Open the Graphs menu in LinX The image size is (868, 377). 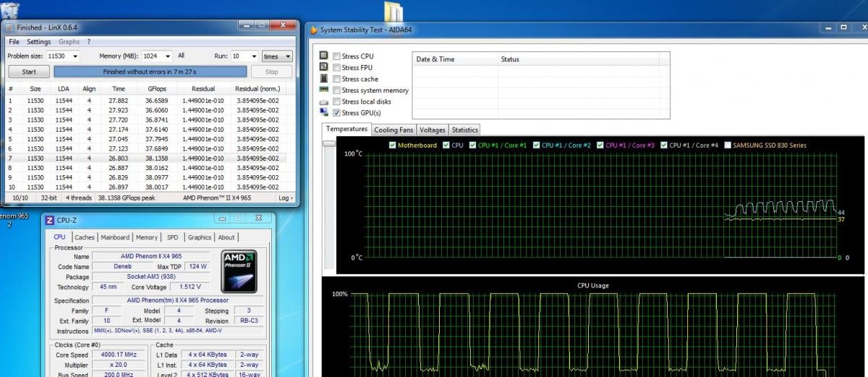point(69,42)
